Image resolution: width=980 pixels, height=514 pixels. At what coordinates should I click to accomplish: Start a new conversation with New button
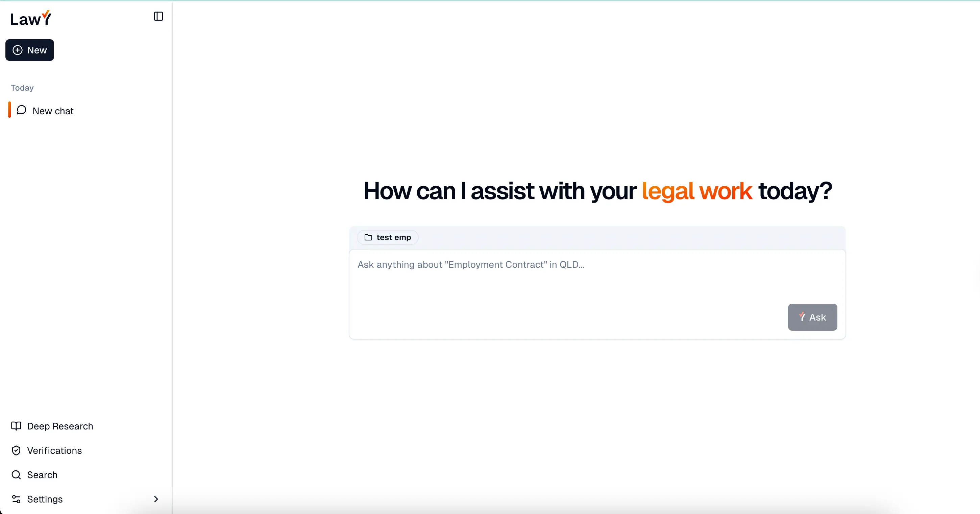coord(30,50)
